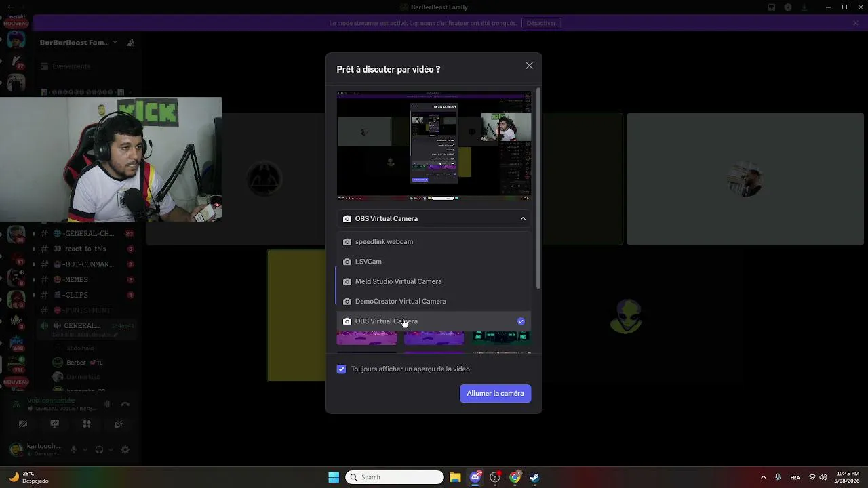Click the taskbar Search box
This screenshot has height=488, width=868.
tap(395, 477)
